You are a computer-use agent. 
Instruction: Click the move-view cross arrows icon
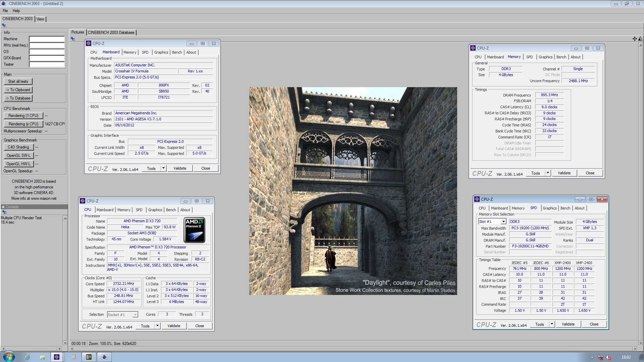point(635,39)
